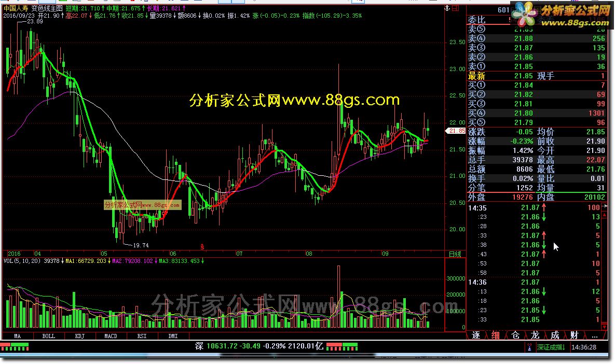Open the 细 tick detail tab
Screen dimensions: 615x364
click(495, 335)
